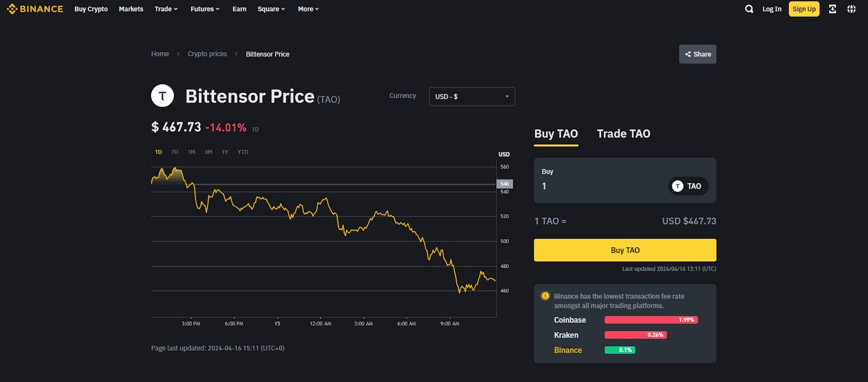Viewport: 868px width, 382px height.
Task: Expand the Futures menu
Action: pyautogui.click(x=205, y=9)
